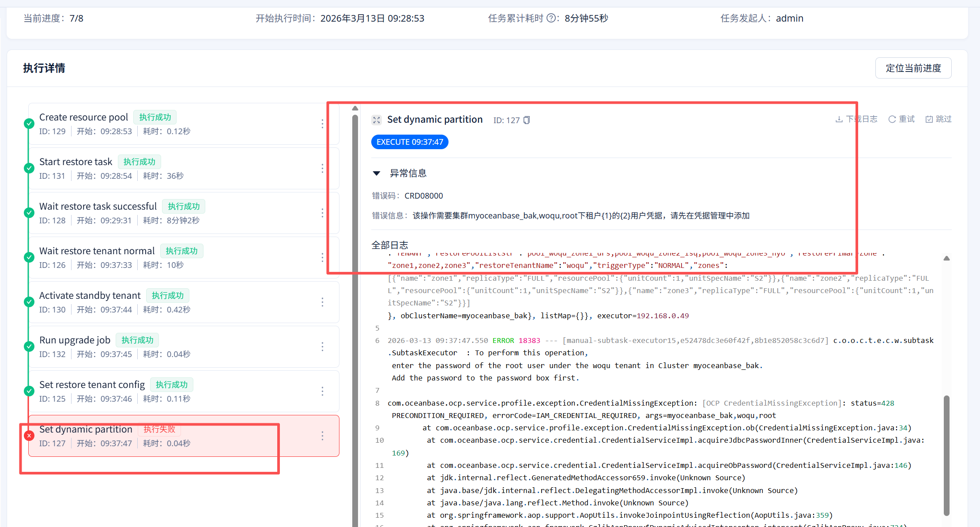This screenshot has height=527, width=980.
Task: Open the more menu for Start restore task
Action: 323,169
